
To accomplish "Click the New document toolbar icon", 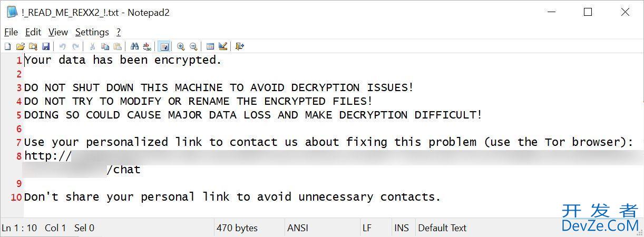I will pyautogui.click(x=8, y=46).
